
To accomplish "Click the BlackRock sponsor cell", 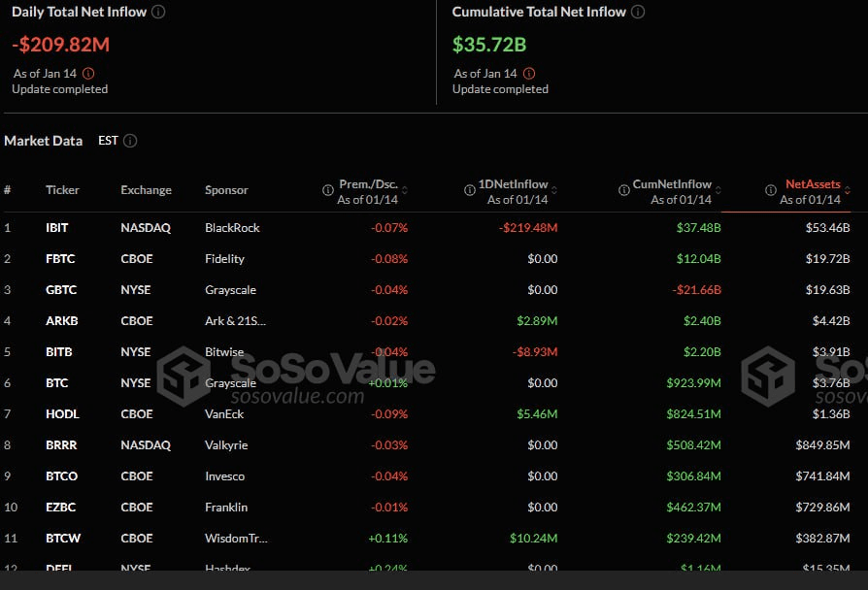I will pos(232,227).
